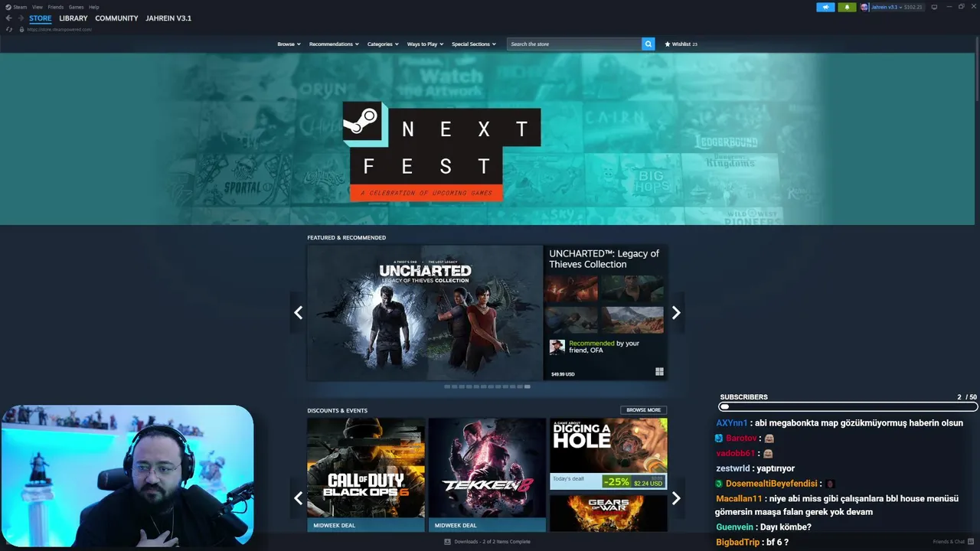Show next discounts with right arrow
This screenshot has height=551, width=980.
click(x=676, y=498)
